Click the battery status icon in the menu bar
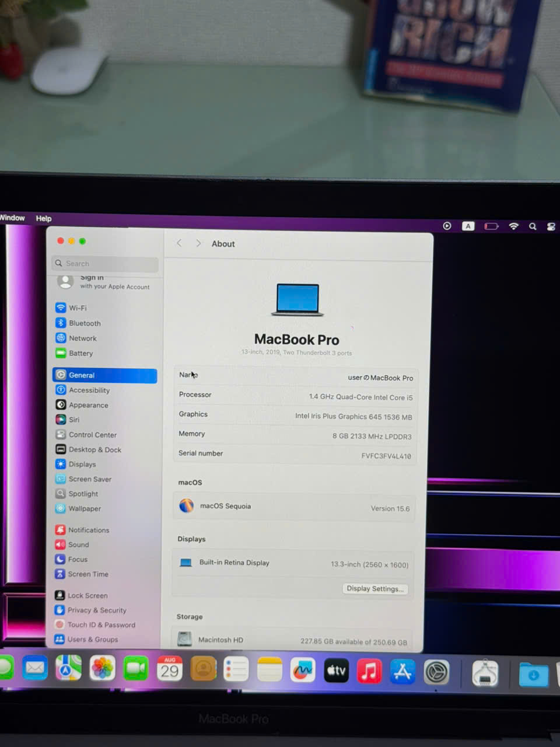 tap(491, 226)
